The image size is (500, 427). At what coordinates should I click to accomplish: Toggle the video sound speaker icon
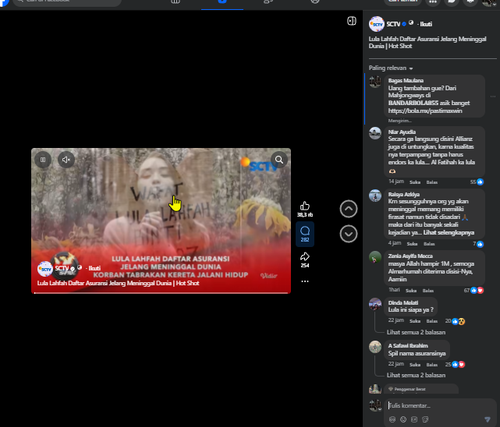[66, 160]
